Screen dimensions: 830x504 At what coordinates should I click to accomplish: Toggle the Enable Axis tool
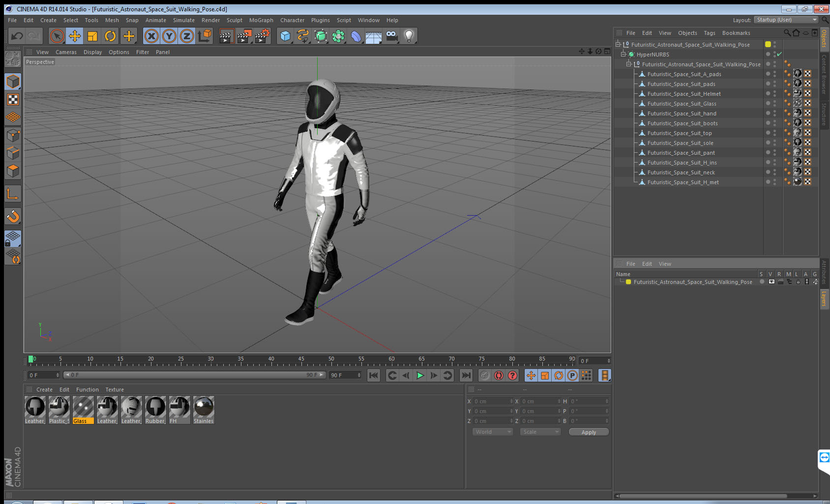pyautogui.click(x=13, y=194)
